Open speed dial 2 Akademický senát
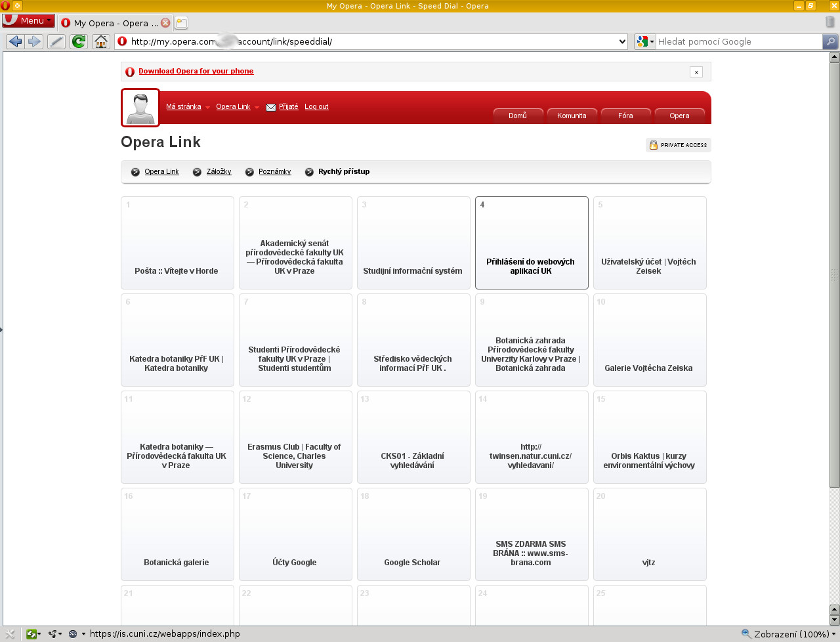 pos(295,243)
